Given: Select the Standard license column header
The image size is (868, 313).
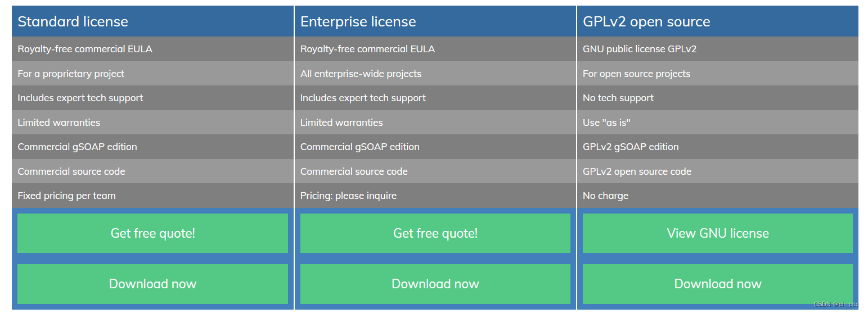Looking at the screenshot, I should click(x=152, y=21).
